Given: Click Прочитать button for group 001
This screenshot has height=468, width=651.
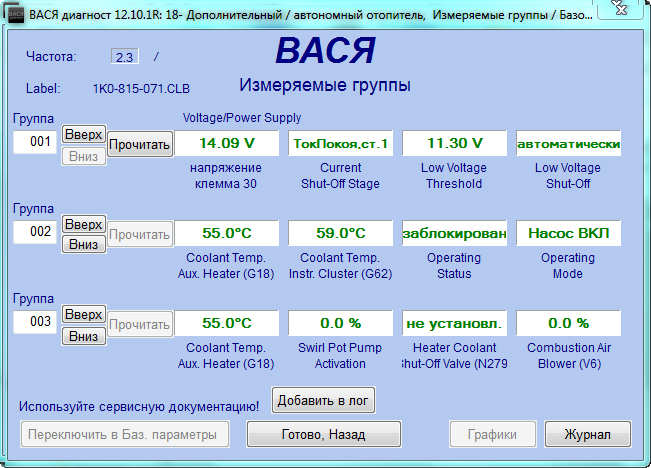Looking at the screenshot, I should (x=140, y=145).
